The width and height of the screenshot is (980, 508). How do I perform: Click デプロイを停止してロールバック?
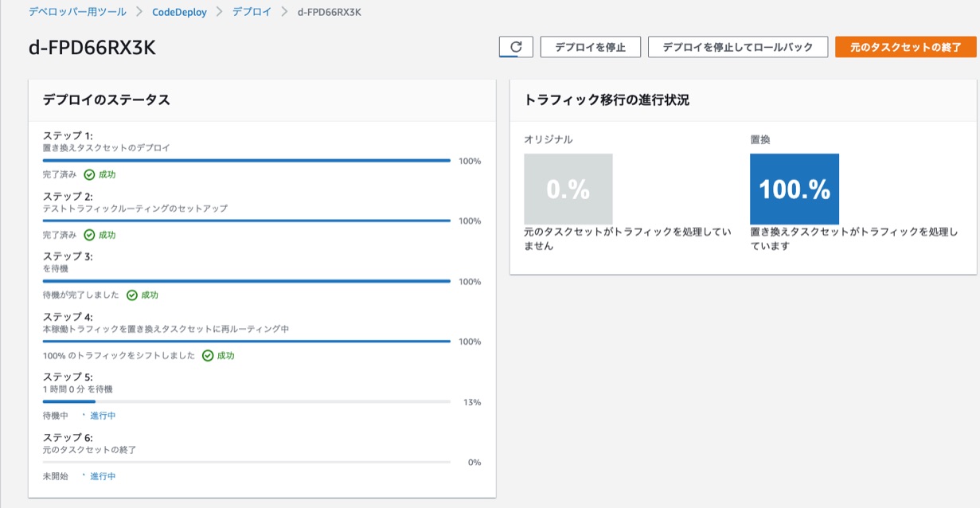[x=739, y=46]
